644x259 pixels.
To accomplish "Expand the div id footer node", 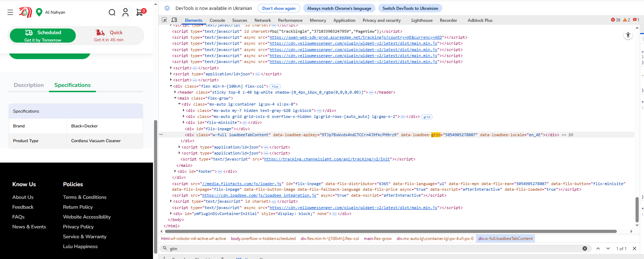I will [175, 171].
